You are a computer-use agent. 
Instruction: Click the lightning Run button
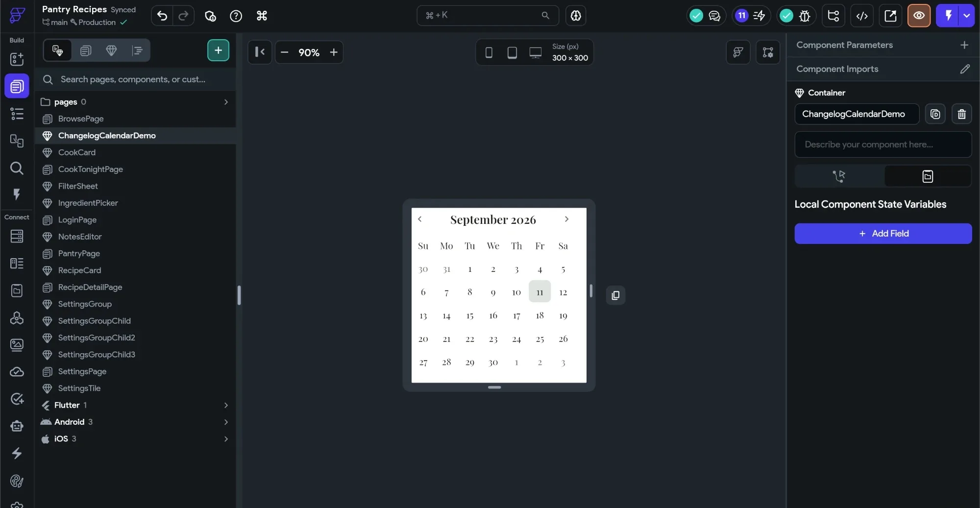(x=948, y=16)
